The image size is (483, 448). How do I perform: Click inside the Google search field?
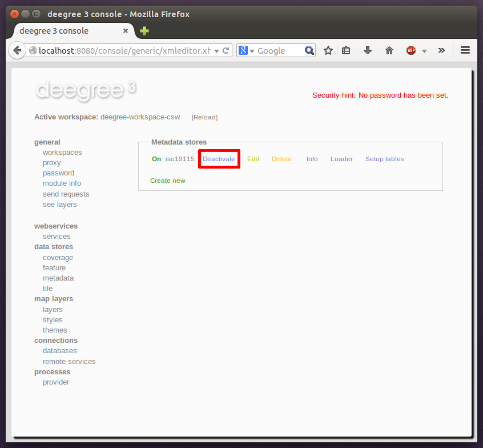(x=279, y=50)
